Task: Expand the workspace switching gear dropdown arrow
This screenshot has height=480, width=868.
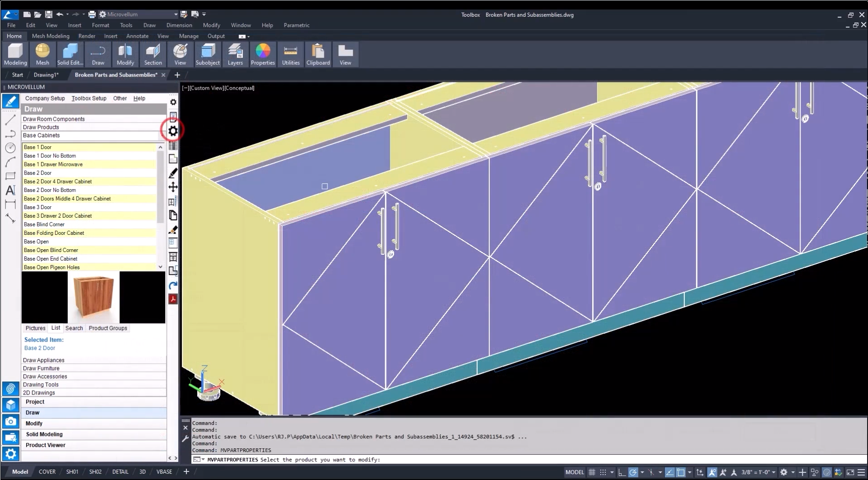Action: [793, 472]
